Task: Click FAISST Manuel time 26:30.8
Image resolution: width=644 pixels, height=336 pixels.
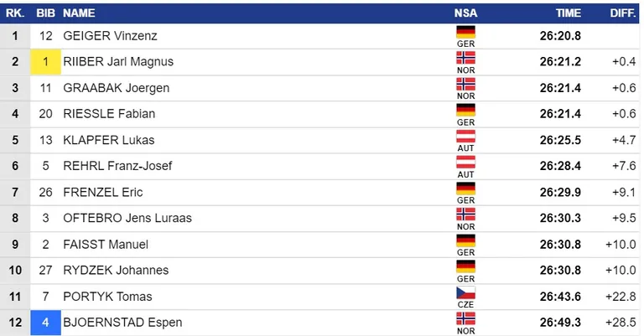Action: tap(560, 245)
